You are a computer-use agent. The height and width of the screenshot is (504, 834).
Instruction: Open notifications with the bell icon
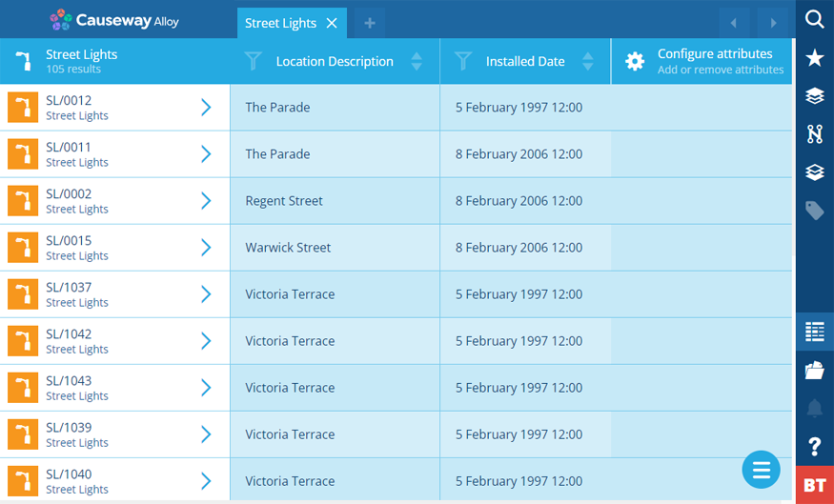coord(814,409)
